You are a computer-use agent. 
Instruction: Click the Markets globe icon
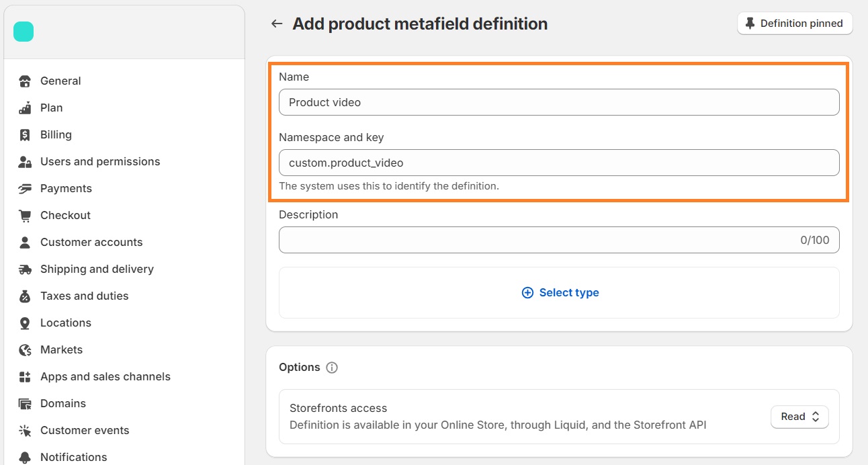click(25, 350)
